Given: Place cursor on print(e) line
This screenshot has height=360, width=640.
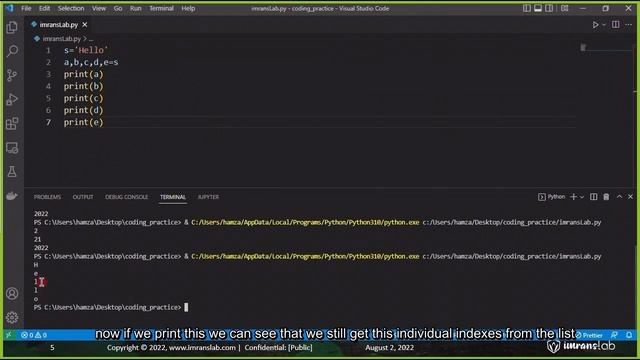Looking at the screenshot, I should point(83,122).
